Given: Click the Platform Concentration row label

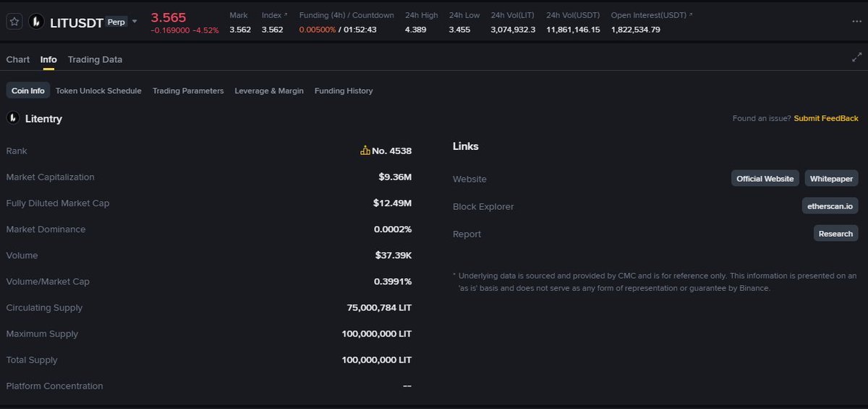Looking at the screenshot, I should point(54,386).
